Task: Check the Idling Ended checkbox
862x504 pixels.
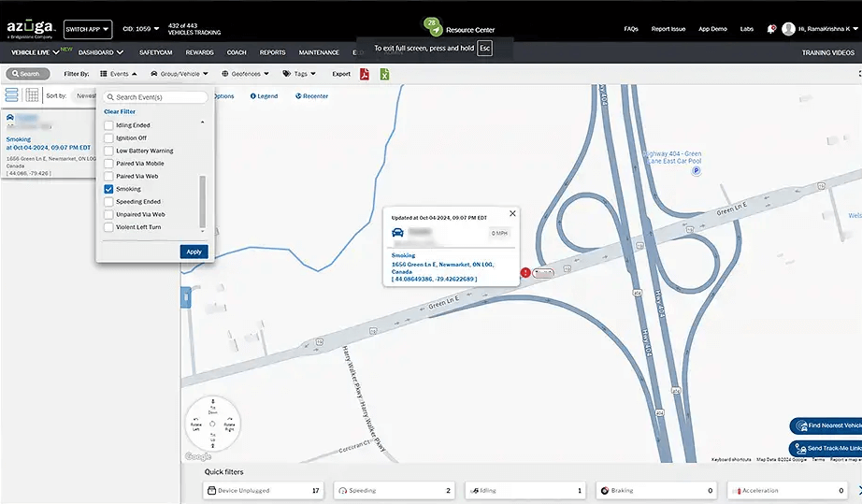Action: (108, 125)
